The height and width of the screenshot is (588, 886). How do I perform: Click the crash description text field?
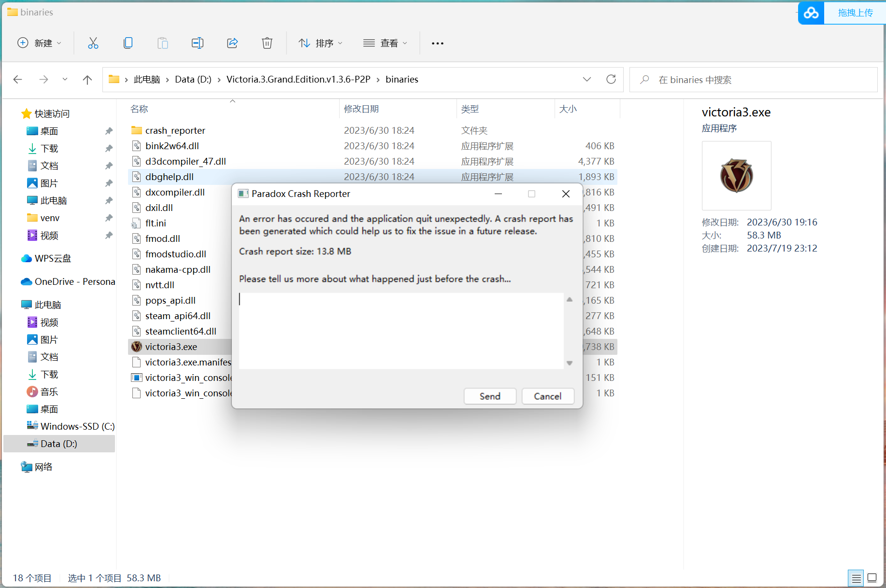tap(401, 331)
